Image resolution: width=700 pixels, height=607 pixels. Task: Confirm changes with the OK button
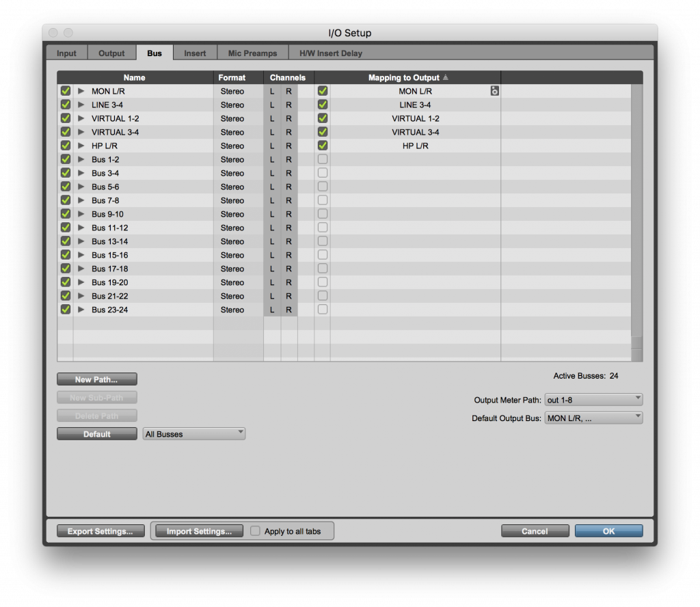(608, 530)
